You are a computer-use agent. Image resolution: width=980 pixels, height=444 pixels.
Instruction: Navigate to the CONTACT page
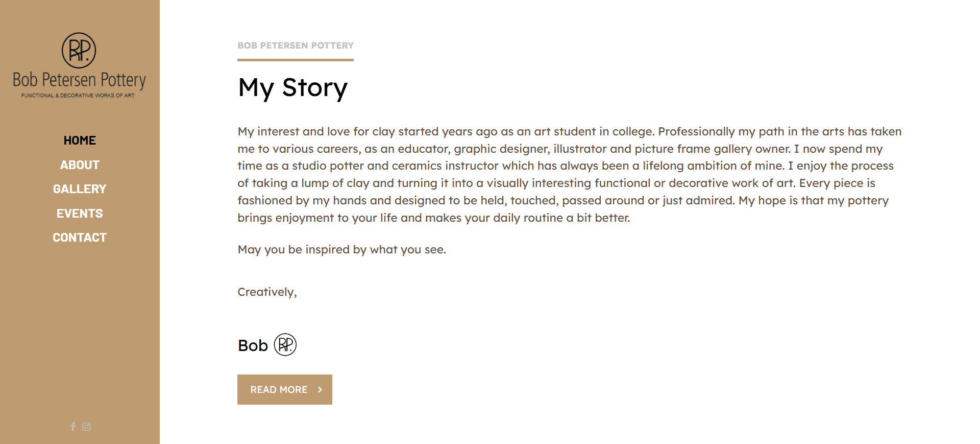[x=80, y=238]
